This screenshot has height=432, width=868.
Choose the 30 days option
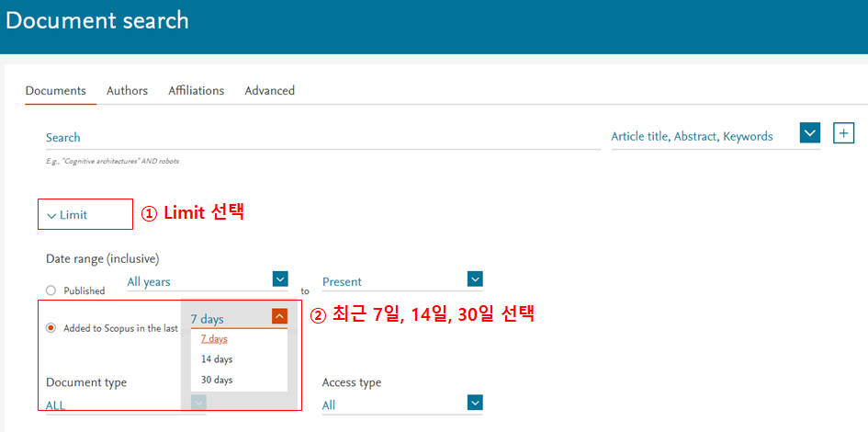[217, 380]
